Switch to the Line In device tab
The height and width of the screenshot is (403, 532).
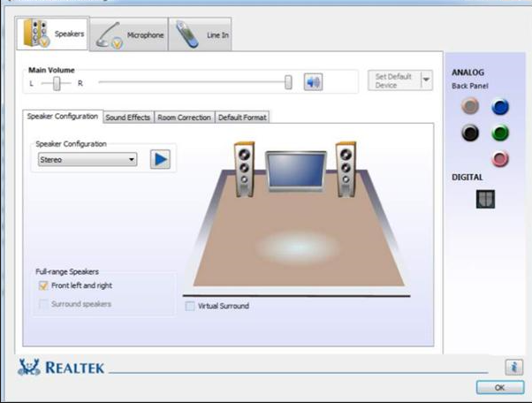pos(201,35)
